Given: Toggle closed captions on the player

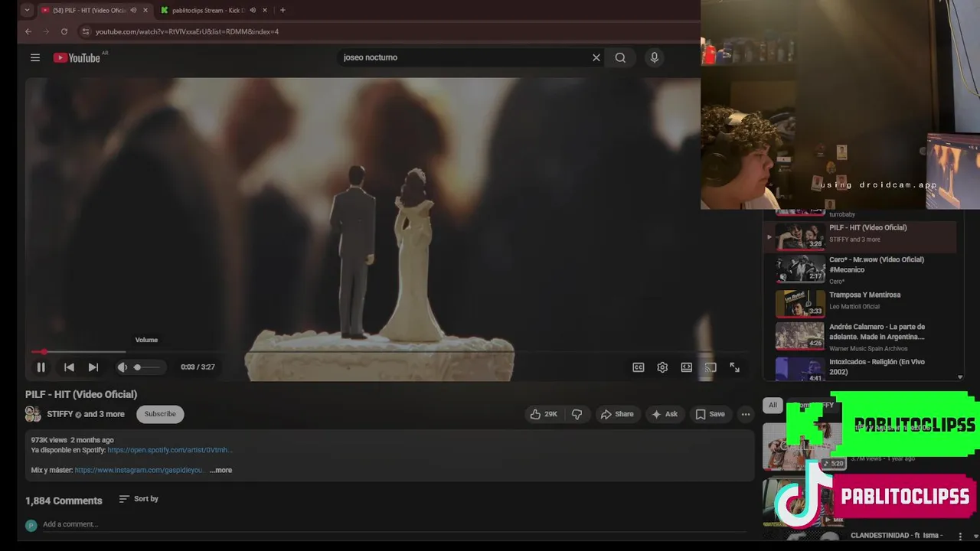Looking at the screenshot, I should point(638,367).
